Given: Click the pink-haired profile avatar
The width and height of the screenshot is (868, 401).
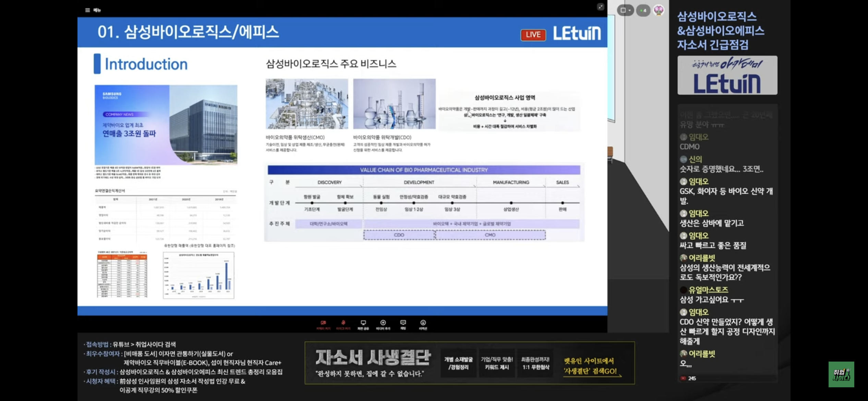Looking at the screenshot, I should point(659,10).
